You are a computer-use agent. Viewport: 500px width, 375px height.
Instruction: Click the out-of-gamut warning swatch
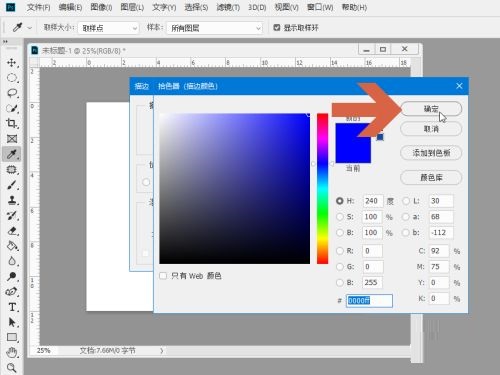coord(380,137)
